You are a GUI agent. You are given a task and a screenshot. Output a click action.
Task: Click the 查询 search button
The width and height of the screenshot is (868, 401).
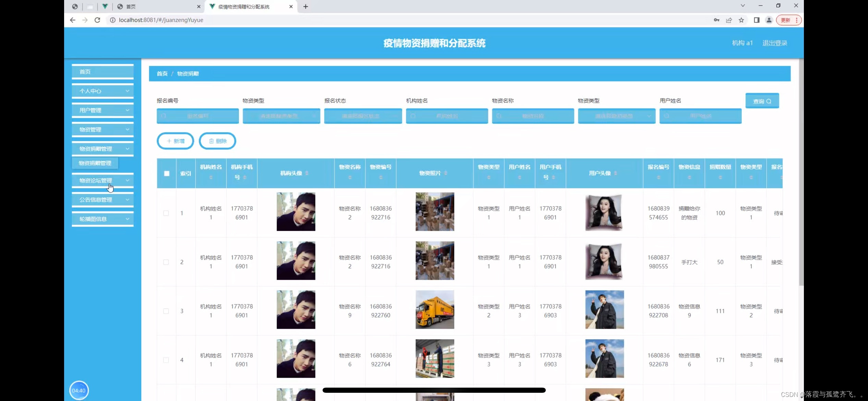tap(762, 101)
